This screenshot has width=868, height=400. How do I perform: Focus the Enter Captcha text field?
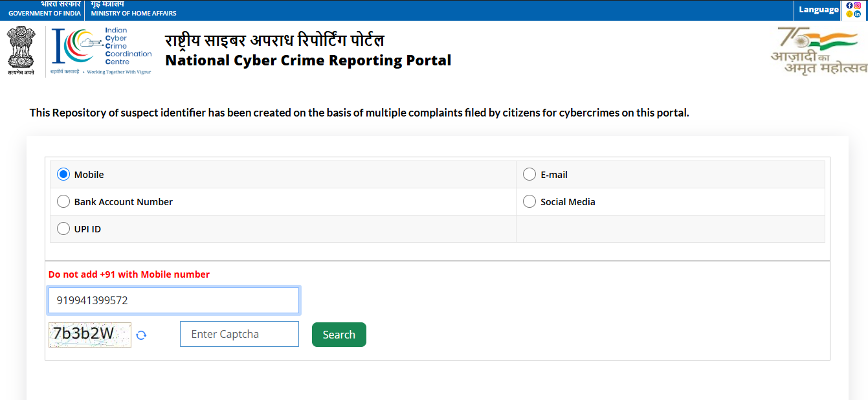[x=239, y=334]
